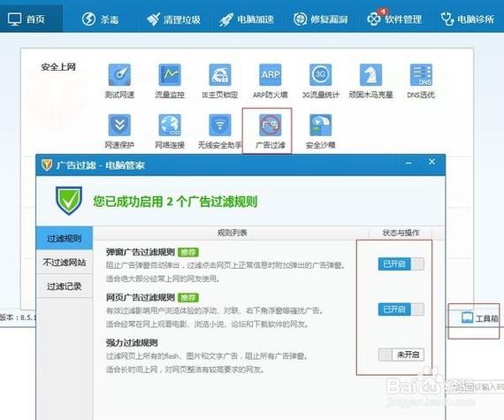Click the 网页广告过滤规则 rule title
The height and width of the screenshot is (420, 504).
click(x=140, y=298)
